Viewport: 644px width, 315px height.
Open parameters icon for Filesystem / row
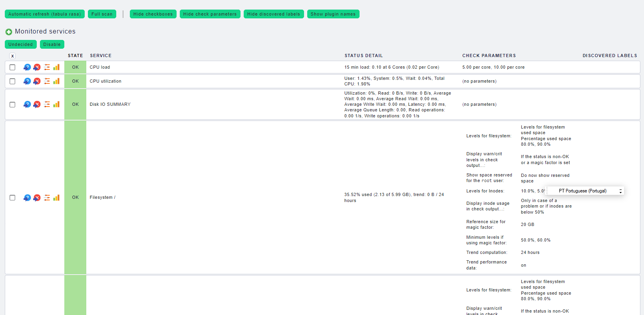(x=47, y=198)
